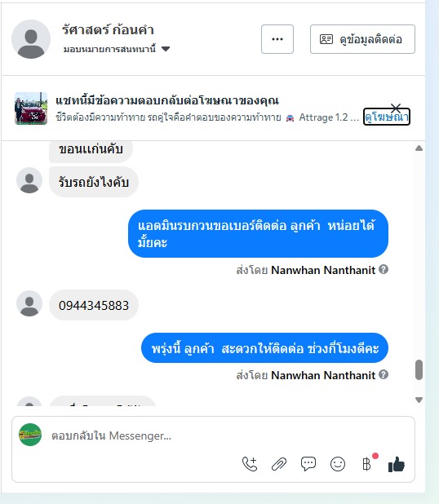Click the chat scrollbar up arrow
Image resolution: width=439 pixels, height=504 pixels.
(x=419, y=148)
